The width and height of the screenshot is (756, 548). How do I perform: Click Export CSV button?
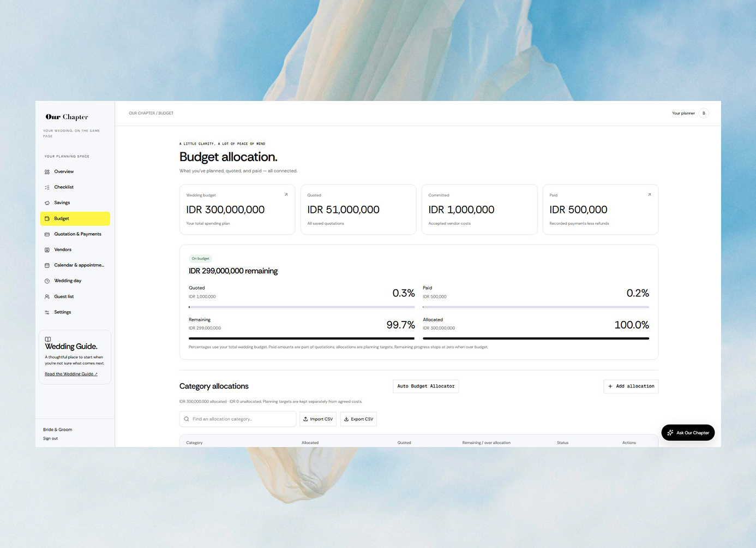pyautogui.click(x=358, y=419)
